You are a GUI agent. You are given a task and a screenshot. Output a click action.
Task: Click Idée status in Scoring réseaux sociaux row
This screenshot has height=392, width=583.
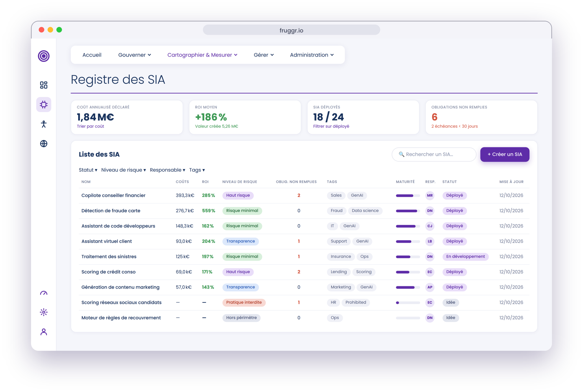(450, 303)
